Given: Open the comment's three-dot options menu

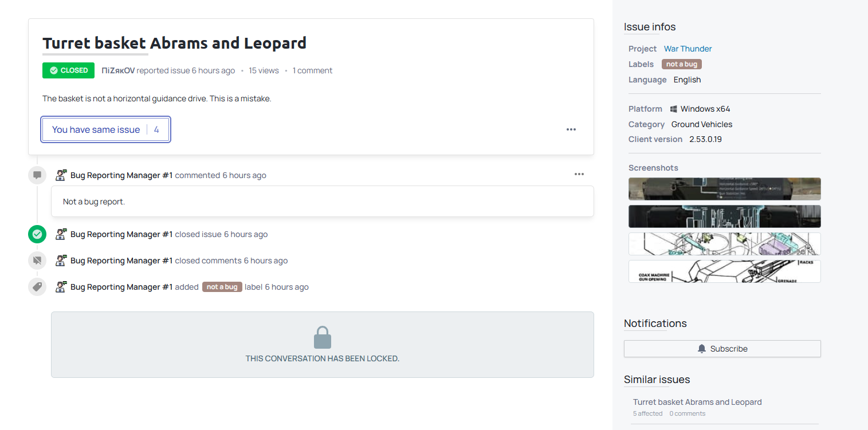Looking at the screenshot, I should tap(579, 174).
